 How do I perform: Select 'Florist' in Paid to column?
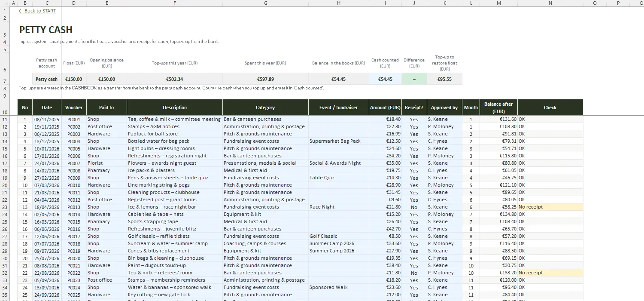pyautogui.click(x=106, y=163)
